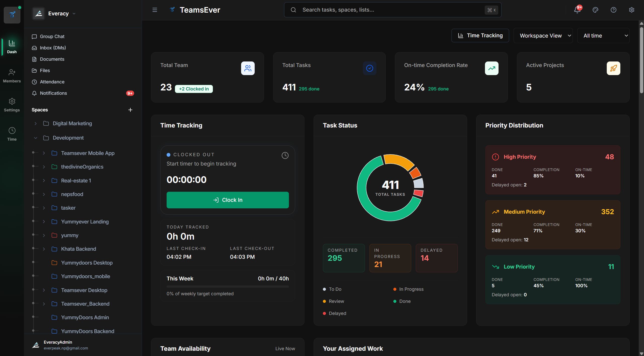Click the red Delayed legend dot
The width and height of the screenshot is (644, 356).
(x=324, y=313)
